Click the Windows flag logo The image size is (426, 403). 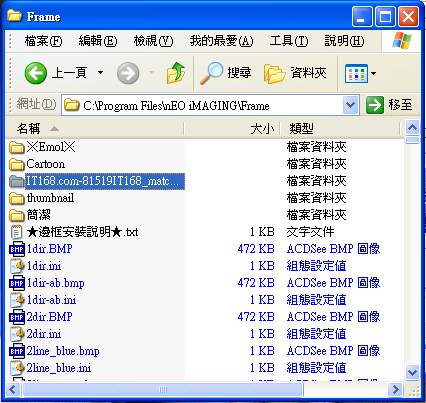coord(401,41)
